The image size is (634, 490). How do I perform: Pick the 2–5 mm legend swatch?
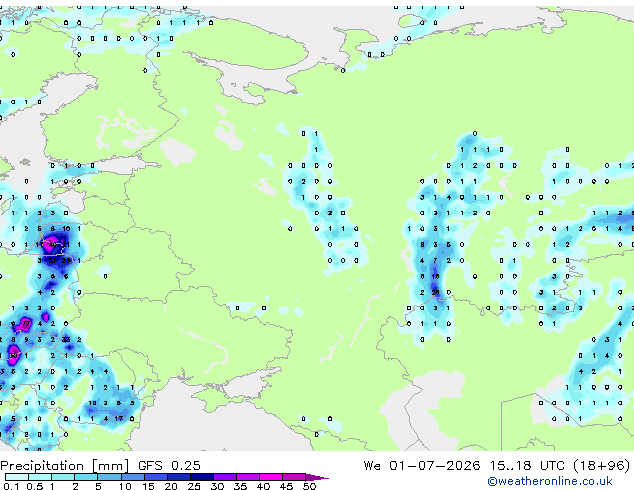click(x=86, y=477)
